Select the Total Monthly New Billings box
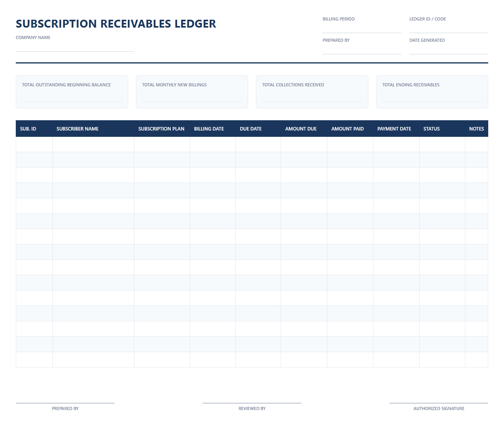504x427 pixels. pyautogui.click(x=192, y=92)
